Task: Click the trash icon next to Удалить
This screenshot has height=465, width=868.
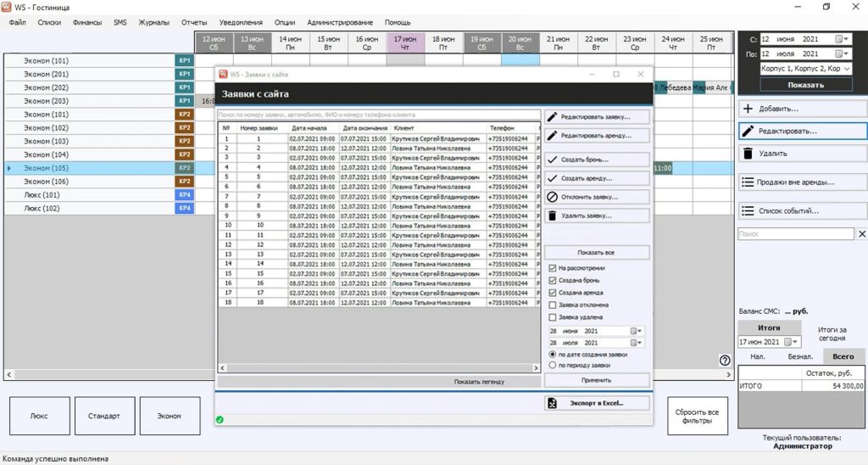Action: (748, 154)
